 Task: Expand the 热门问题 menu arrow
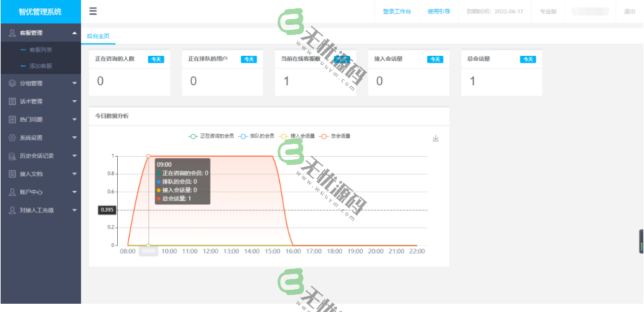click(x=74, y=119)
